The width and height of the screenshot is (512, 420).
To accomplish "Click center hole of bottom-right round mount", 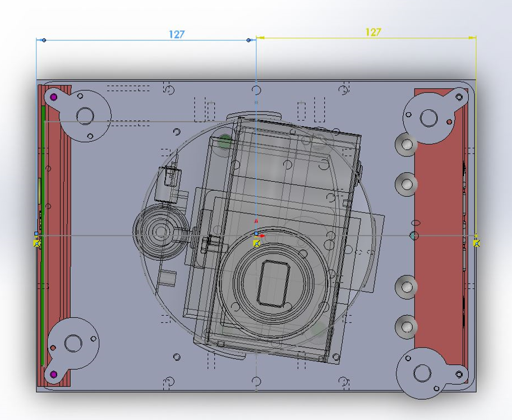I will point(422,373).
